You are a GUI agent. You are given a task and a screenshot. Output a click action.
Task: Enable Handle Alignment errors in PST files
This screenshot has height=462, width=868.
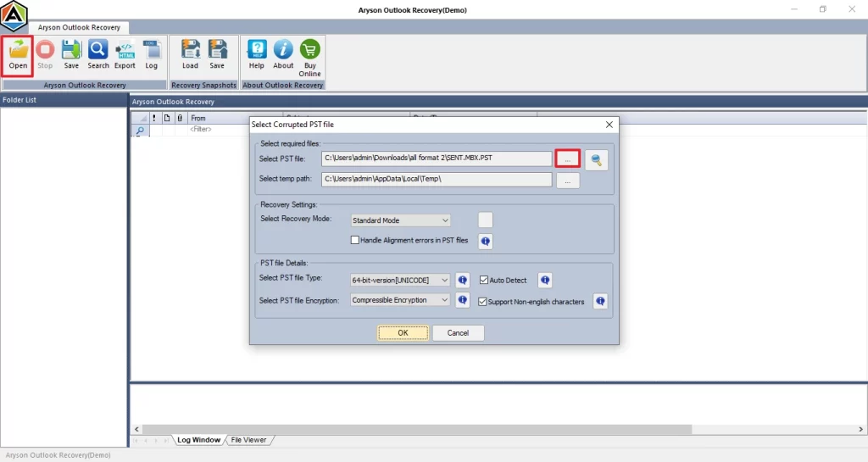356,241
